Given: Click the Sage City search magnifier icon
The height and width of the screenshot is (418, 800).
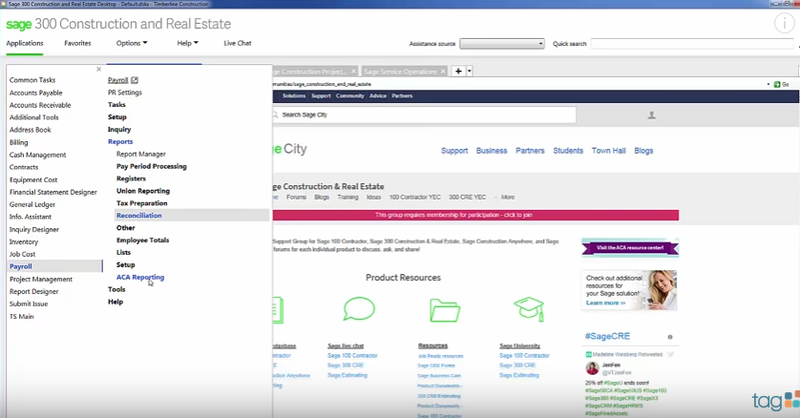Looking at the screenshot, I should 276,115.
